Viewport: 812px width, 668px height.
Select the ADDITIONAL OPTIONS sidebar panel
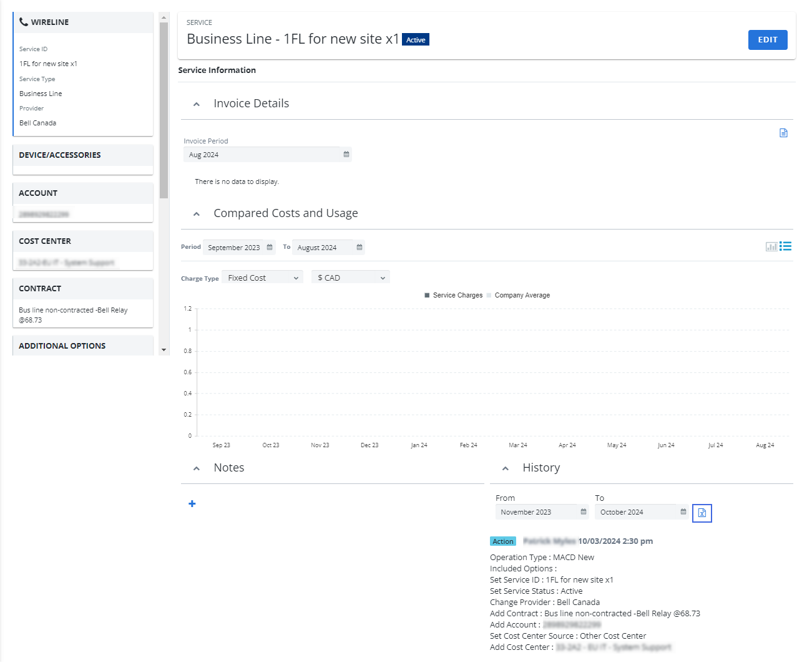point(62,346)
